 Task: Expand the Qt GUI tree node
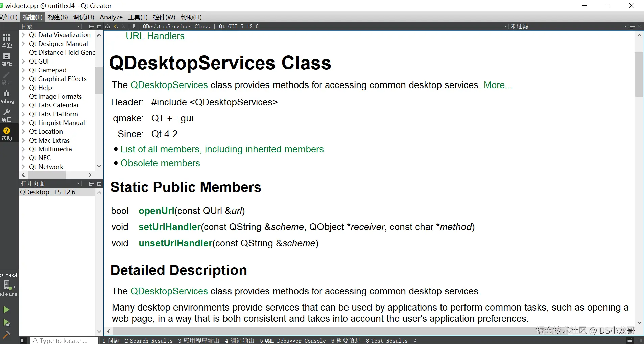[x=23, y=61]
